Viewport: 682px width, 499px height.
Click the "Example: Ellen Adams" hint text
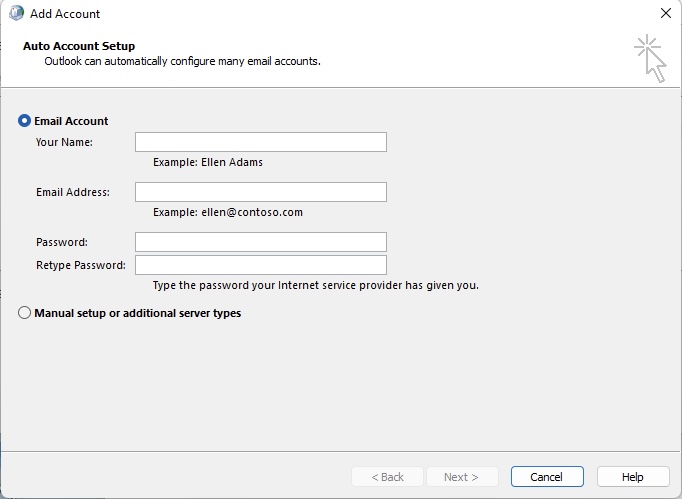click(x=207, y=162)
